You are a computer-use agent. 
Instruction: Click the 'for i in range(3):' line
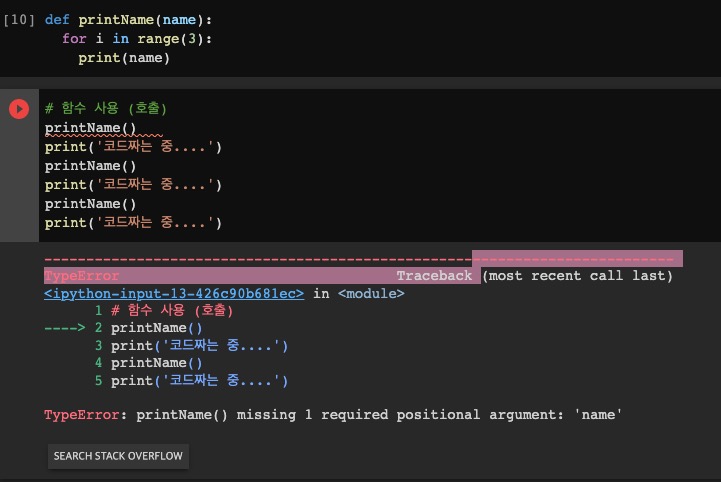tap(137, 39)
